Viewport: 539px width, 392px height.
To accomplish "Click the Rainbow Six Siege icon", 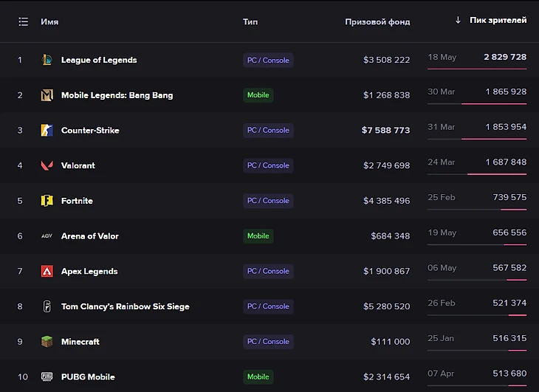I will coord(47,306).
